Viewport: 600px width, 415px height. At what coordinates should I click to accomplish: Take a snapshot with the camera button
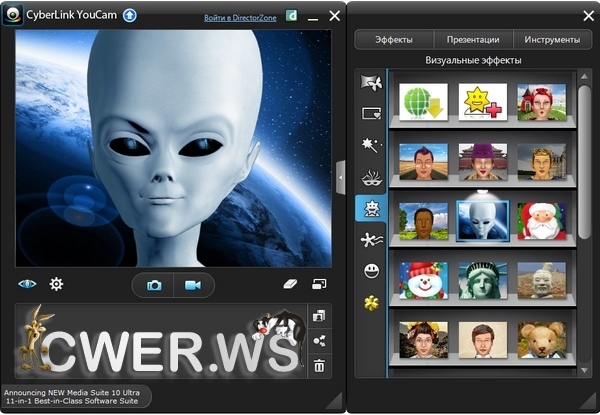[155, 285]
